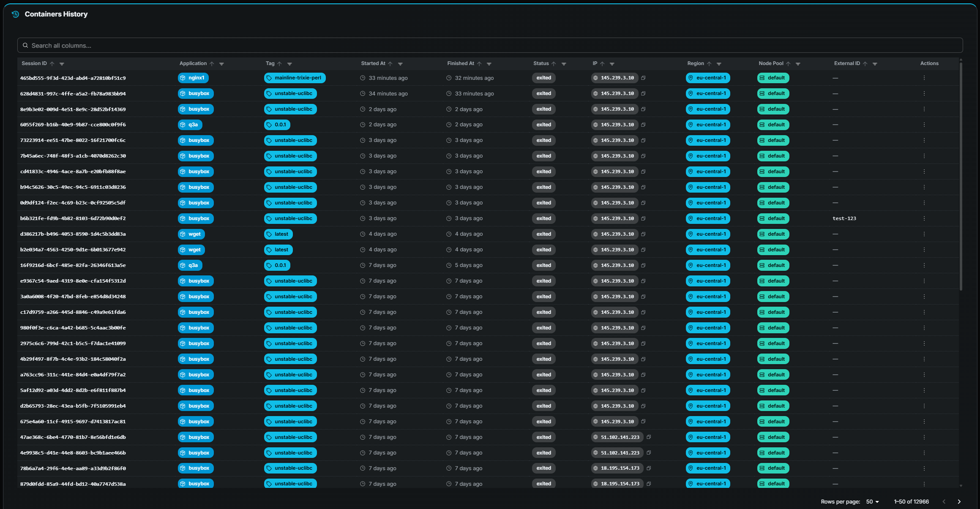Click the filter icon on Region column
This screenshot has width=980, height=509.
719,63
